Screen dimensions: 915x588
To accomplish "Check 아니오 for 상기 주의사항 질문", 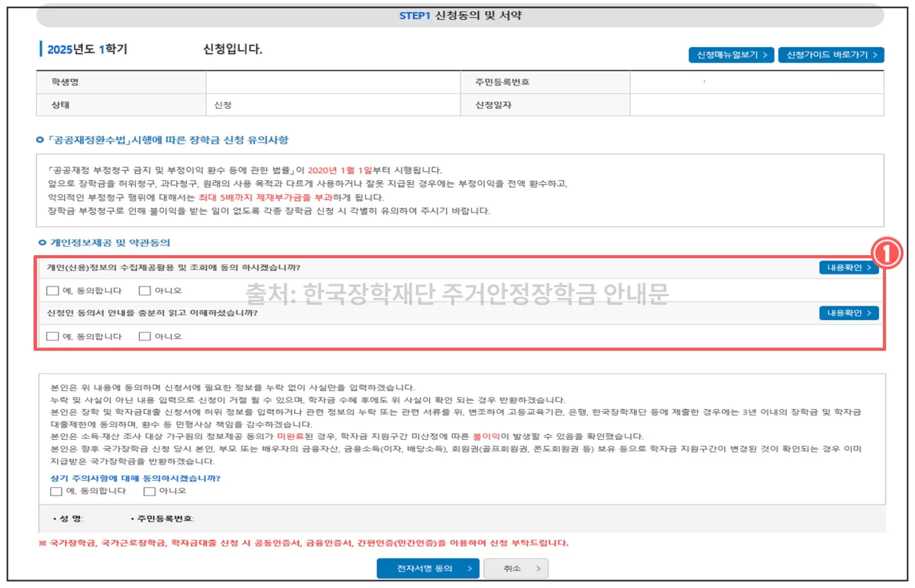I will coord(149,491).
